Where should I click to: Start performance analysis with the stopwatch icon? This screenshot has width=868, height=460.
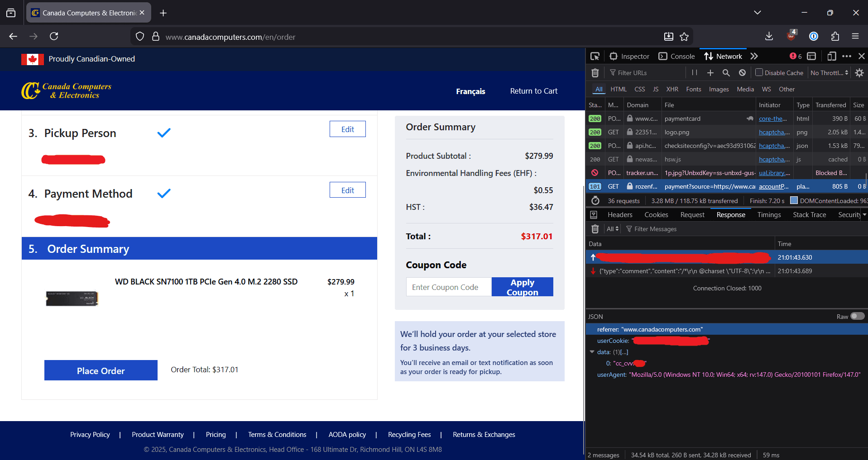(x=595, y=201)
